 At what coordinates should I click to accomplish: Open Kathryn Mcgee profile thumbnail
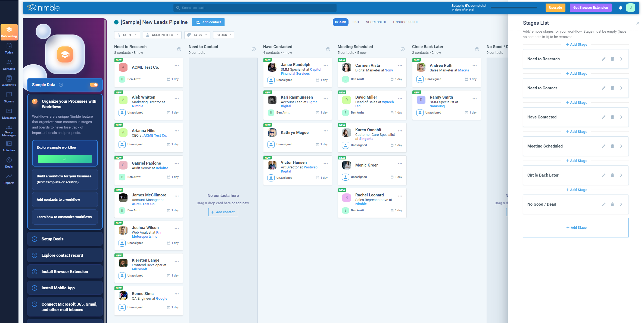point(272,133)
